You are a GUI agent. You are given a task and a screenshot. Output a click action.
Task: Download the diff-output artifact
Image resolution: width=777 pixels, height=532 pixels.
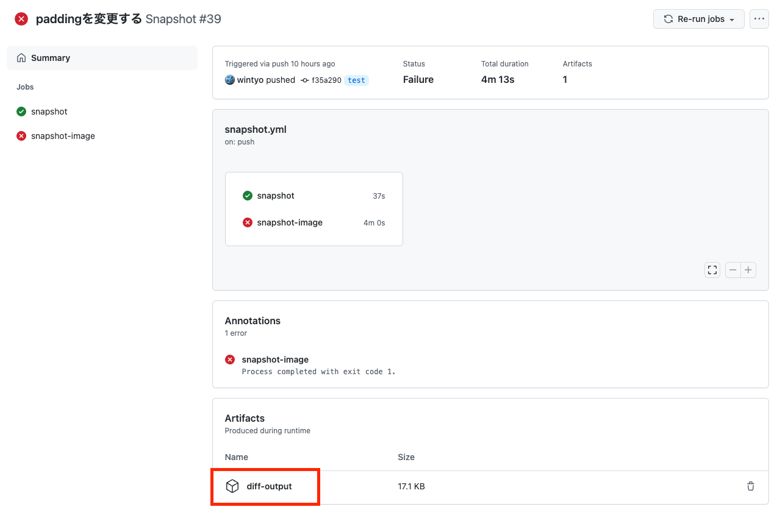click(x=269, y=486)
